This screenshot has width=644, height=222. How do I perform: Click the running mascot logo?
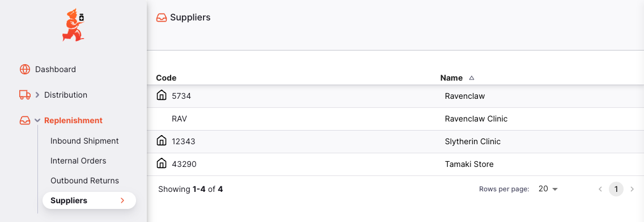tap(74, 24)
